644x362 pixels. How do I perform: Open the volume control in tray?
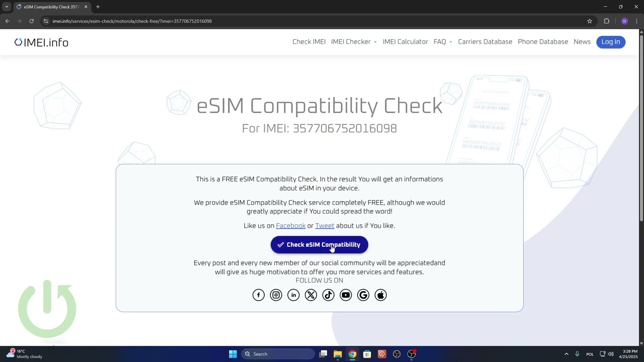pos(611,354)
